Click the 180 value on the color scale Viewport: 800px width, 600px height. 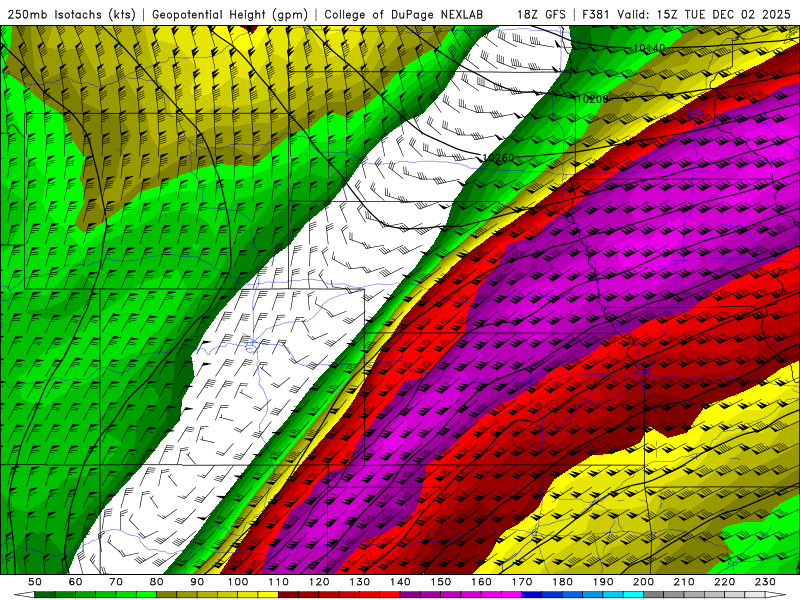(562, 582)
